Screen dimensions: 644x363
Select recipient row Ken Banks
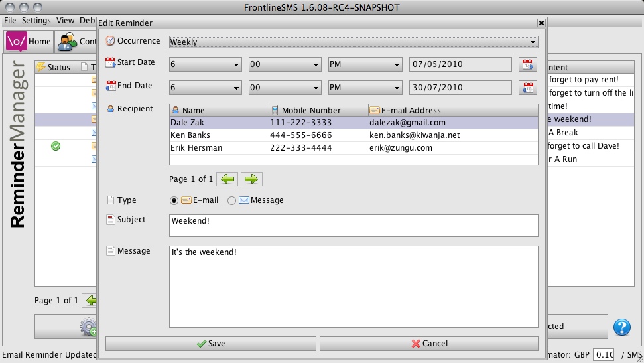[x=354, y=135]
